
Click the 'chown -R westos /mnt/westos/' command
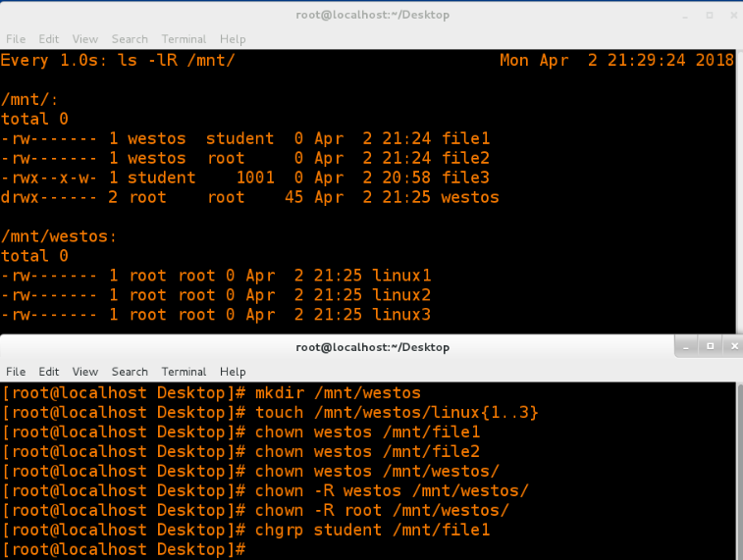click(392, 491)
